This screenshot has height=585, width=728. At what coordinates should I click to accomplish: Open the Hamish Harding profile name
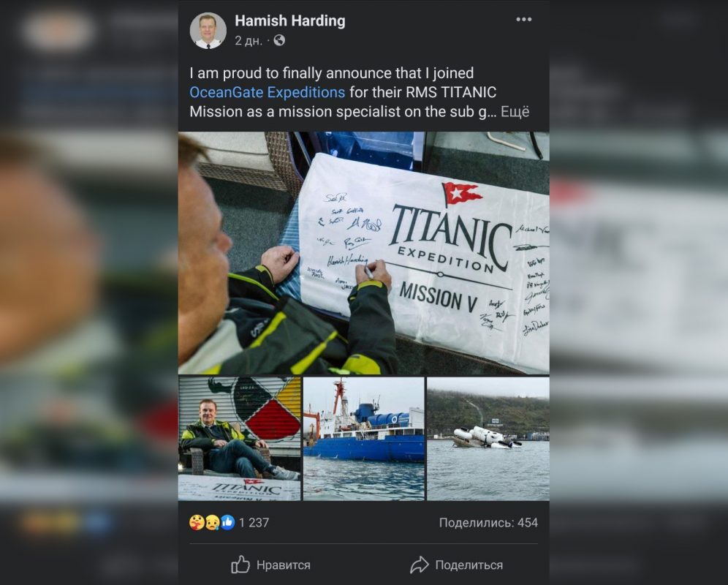coord(289,21)
